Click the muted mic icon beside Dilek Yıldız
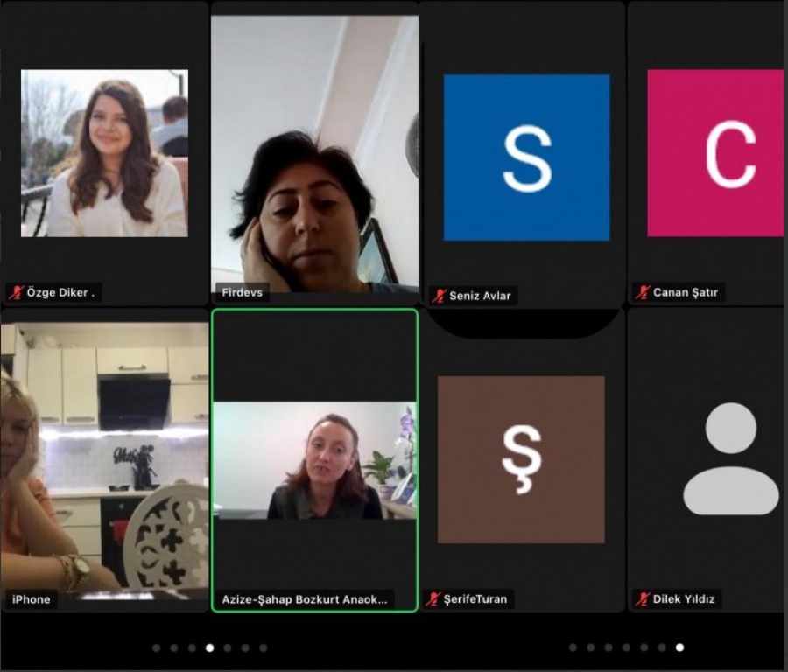Viewport: 788px width, 672px height. coord(643,598)
